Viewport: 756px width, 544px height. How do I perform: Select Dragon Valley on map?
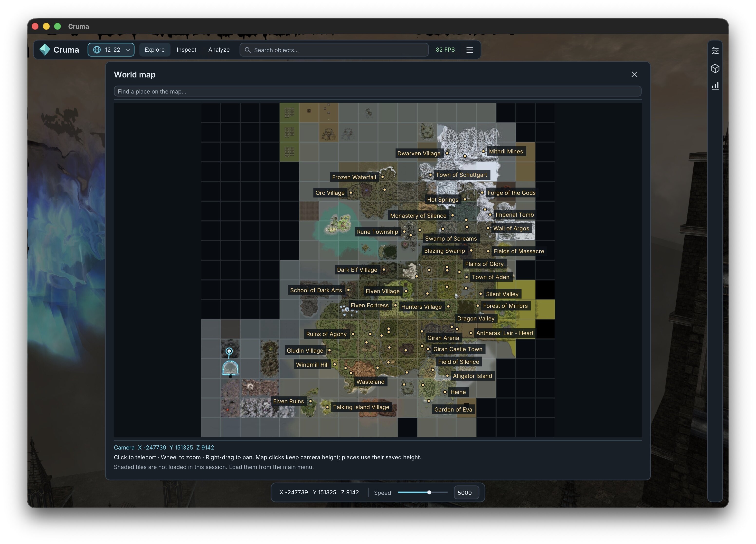click(x=476, y=318)
